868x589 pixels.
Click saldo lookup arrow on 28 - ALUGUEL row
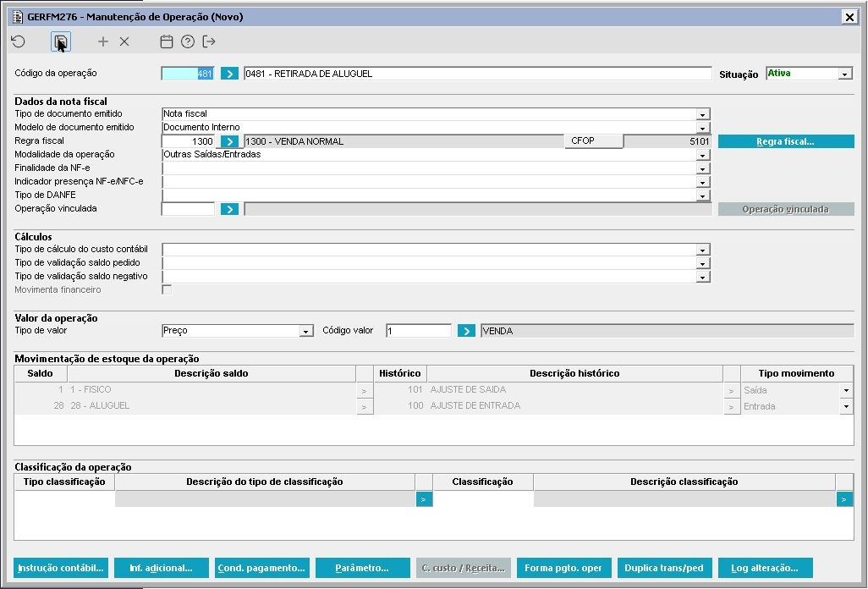(x=365, y=407)
